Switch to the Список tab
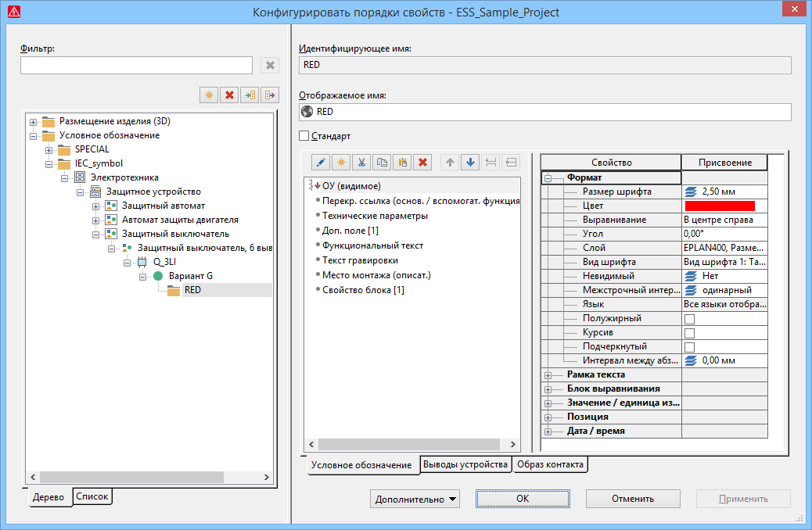812x530 pixels. pyautogui.click(x=92, y=496)
